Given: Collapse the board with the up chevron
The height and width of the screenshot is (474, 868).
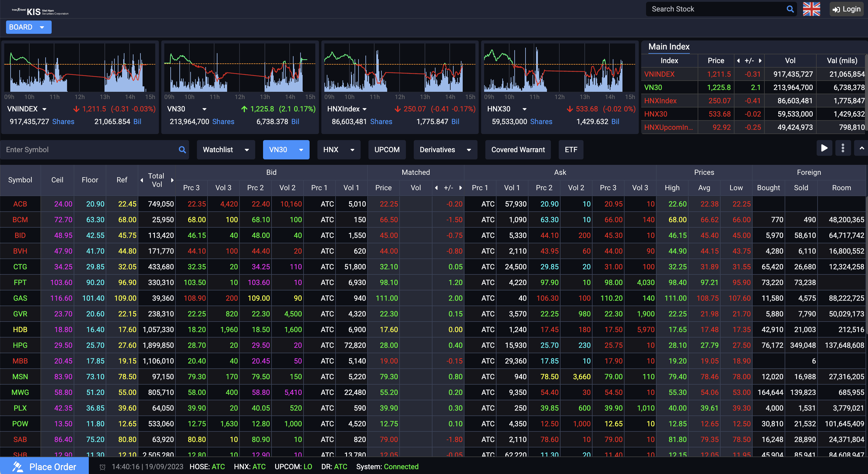Looking at the screenshot, I should 862,148.
